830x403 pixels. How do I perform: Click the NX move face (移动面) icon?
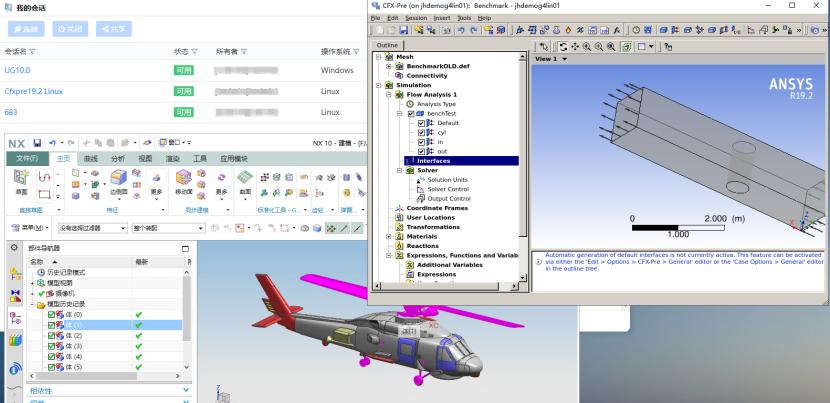tap(183, 178)
